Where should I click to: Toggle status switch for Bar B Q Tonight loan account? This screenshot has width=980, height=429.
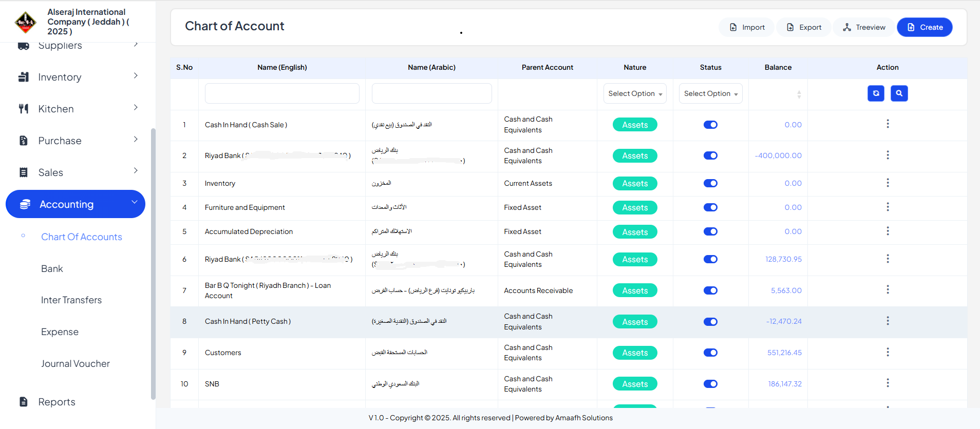(710, 290)
